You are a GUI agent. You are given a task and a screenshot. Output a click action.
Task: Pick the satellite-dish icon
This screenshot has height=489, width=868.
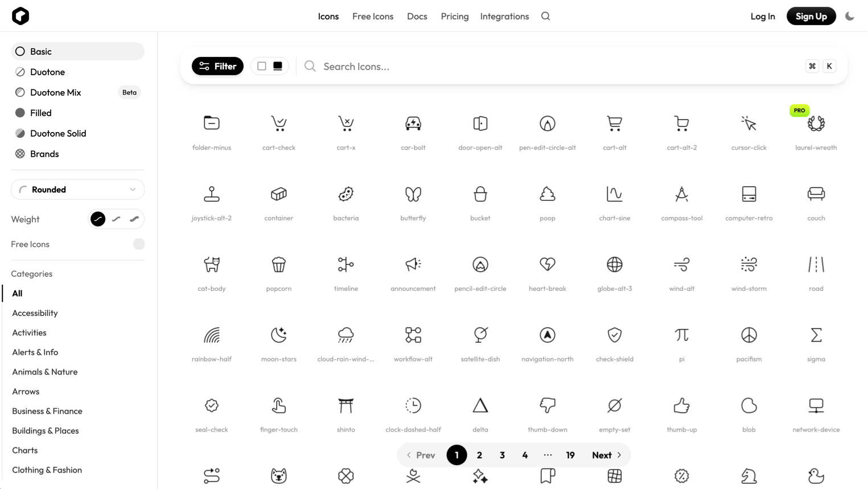(x=480, y=335)
